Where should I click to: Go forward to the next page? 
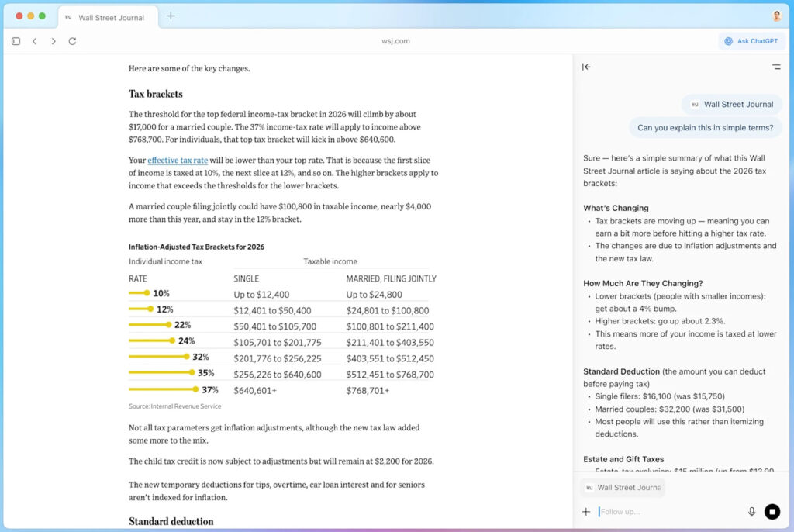point(54,41)
